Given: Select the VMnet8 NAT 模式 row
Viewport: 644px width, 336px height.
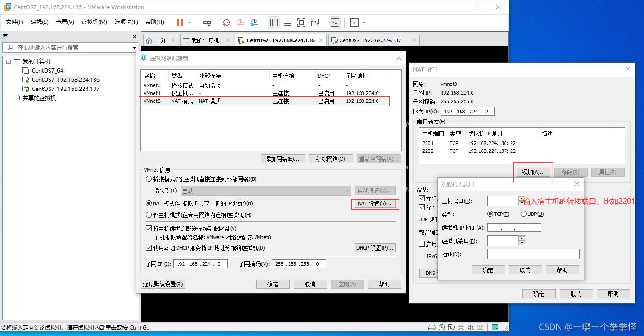Looking at the screenshot, I should coord(265,101).
